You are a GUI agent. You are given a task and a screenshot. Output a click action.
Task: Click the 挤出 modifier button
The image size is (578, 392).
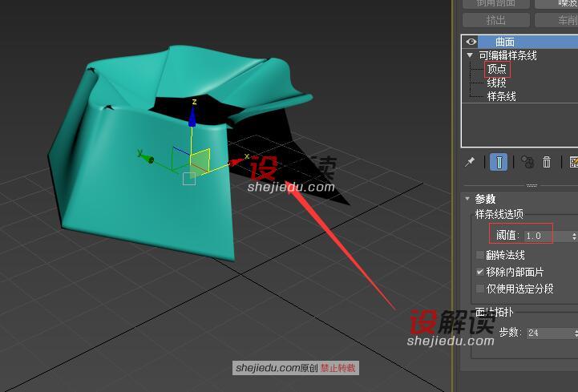click(495, 20)
